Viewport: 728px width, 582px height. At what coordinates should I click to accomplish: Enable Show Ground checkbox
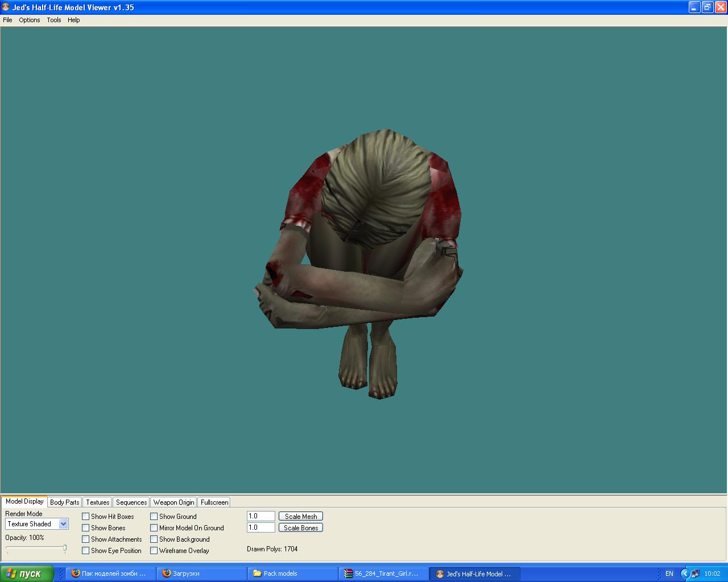point(154,517)
